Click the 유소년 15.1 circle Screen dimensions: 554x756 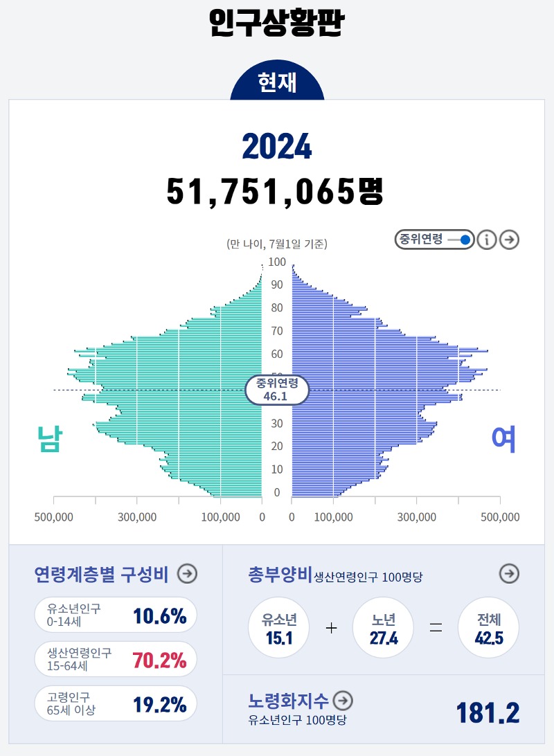tap(278, 628)
